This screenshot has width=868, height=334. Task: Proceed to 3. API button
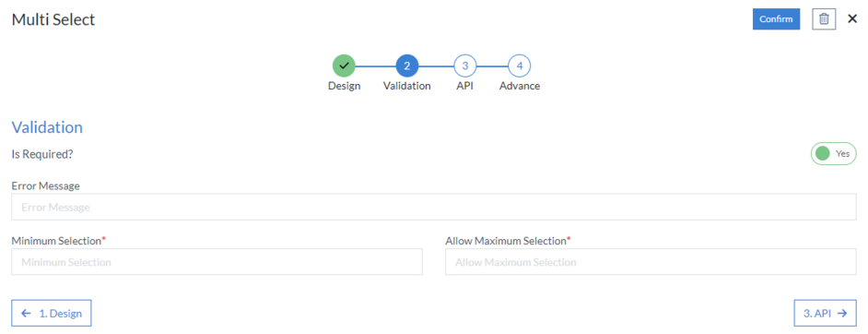825,313
